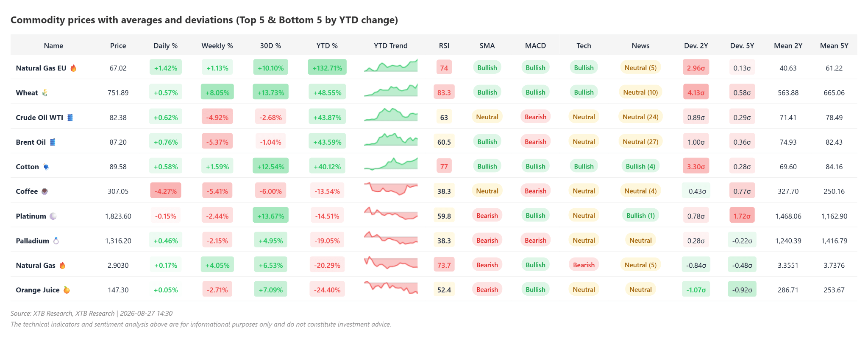
Task: Open Coffee's red YTD Trend sparkline
Action: [x=391, y=189]
